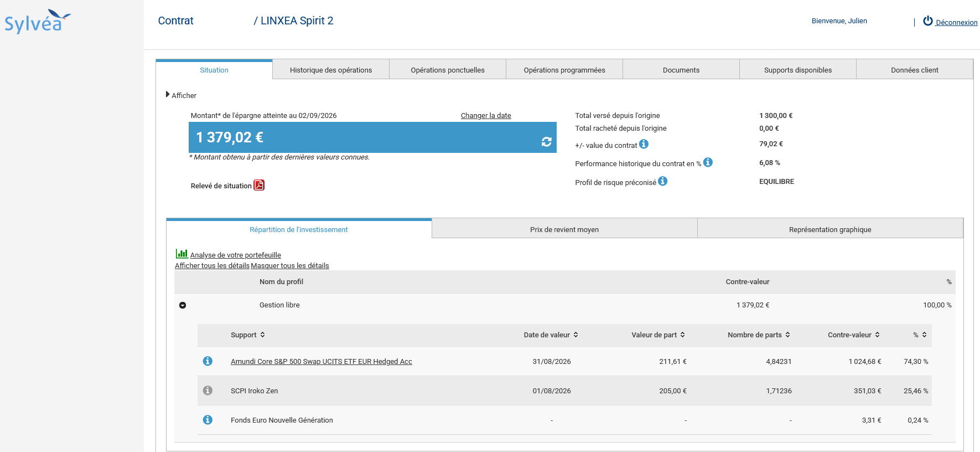Click the 25,46 % allocation cell
Viewport: 980px width, 452px height.
click(x=916, y=391)
